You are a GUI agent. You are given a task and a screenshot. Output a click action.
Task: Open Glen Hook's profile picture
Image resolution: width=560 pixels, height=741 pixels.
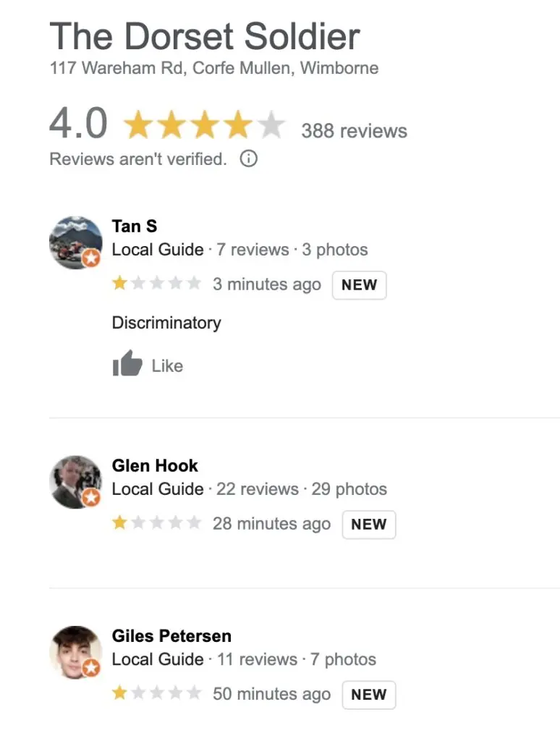pos(76,482)
